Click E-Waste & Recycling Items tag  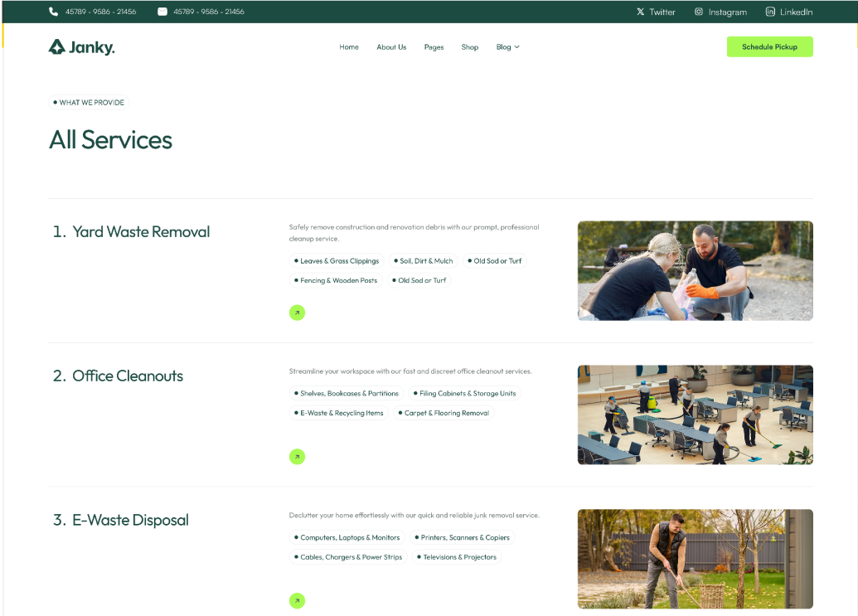[339, 413]
